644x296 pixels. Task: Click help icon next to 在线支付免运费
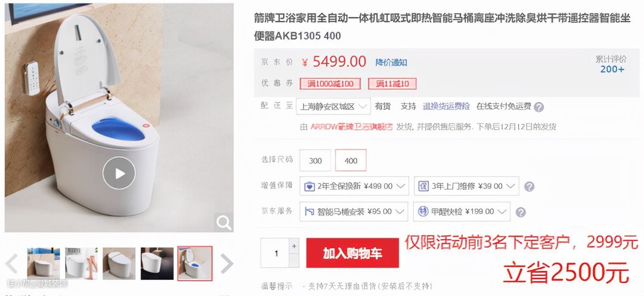(x=539, y=107)
